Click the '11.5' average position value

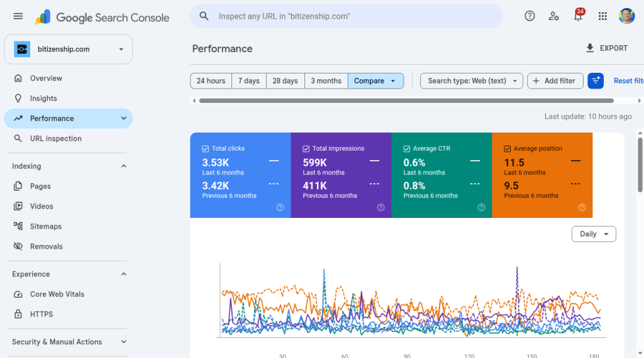pos(514,163)
